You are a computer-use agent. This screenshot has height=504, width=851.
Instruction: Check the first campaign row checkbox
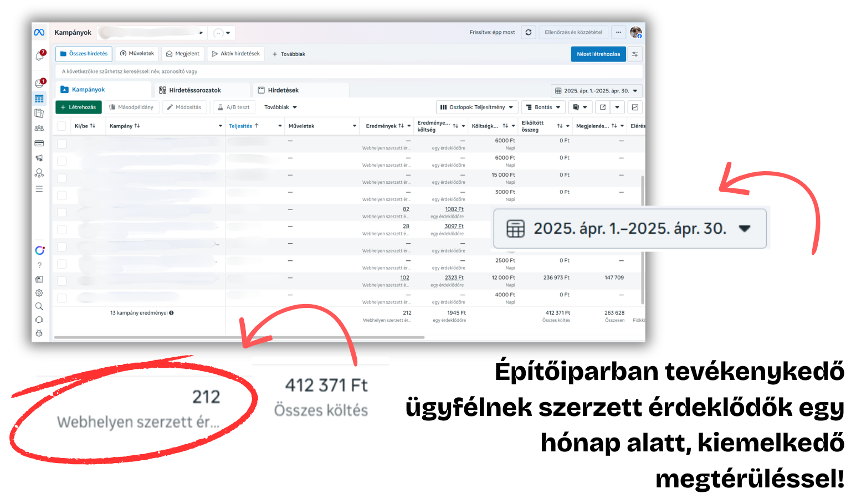click(x=62, y=144)
